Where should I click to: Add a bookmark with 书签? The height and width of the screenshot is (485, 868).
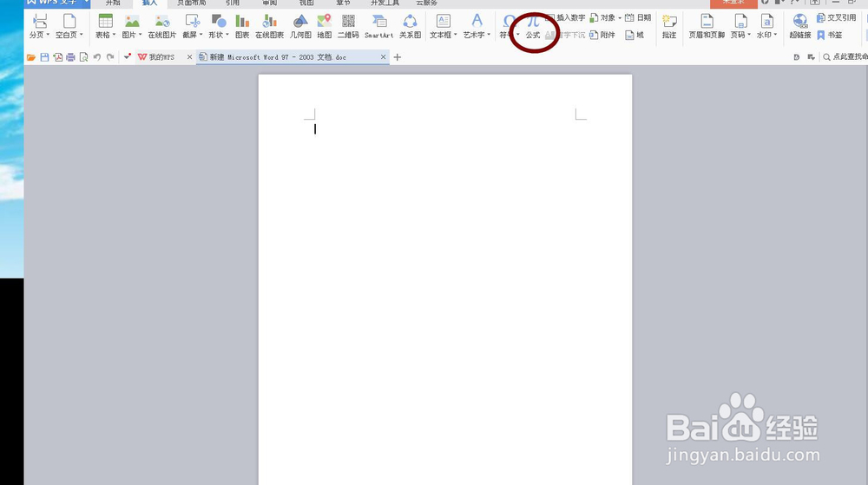point(830,35)
